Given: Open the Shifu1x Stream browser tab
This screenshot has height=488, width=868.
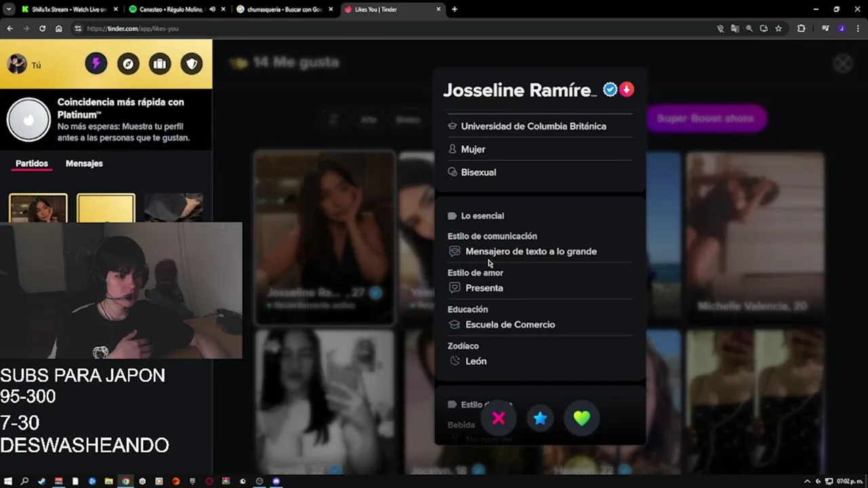Looking at the screenshot, I should tap(68, 9).
